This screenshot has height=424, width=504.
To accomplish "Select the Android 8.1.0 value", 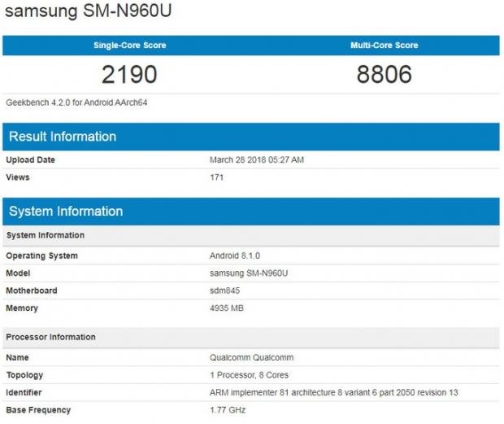I will point(237,256).
